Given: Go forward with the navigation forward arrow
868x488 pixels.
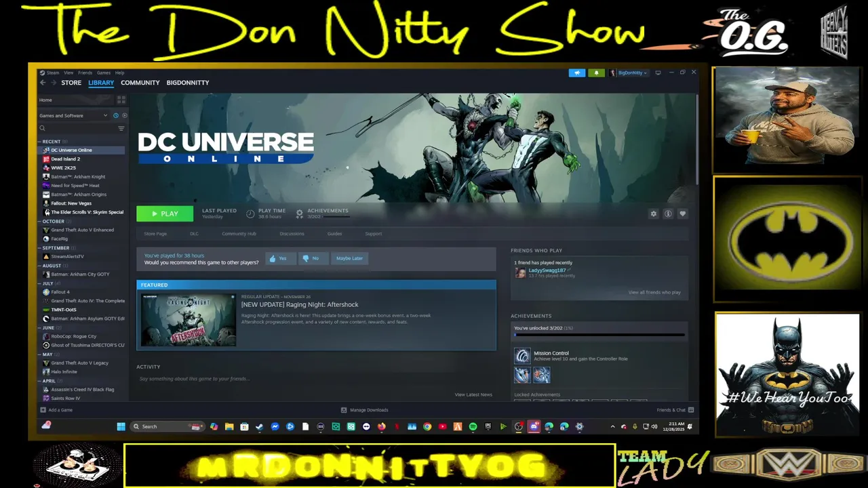Looking at the screenshot, I should pyautogui.click(x=53, y=83).
